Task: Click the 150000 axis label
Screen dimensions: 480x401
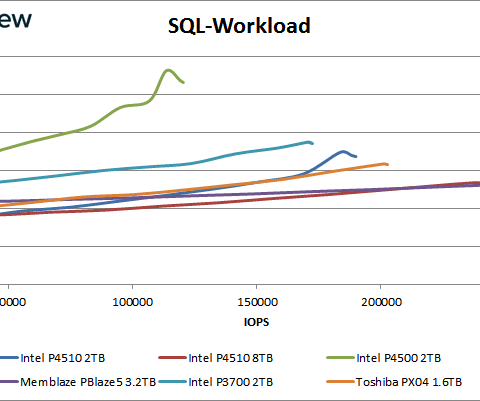Action: (257, 302)
